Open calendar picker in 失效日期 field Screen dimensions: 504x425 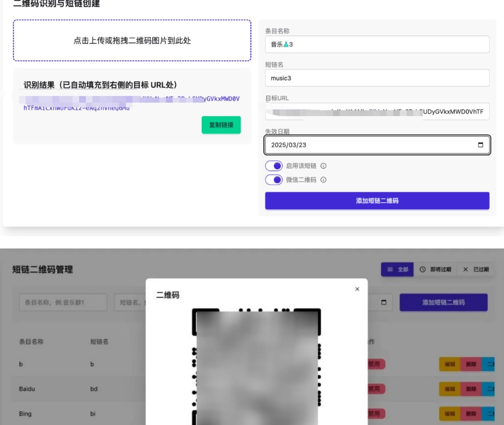[x=481, y=145]
